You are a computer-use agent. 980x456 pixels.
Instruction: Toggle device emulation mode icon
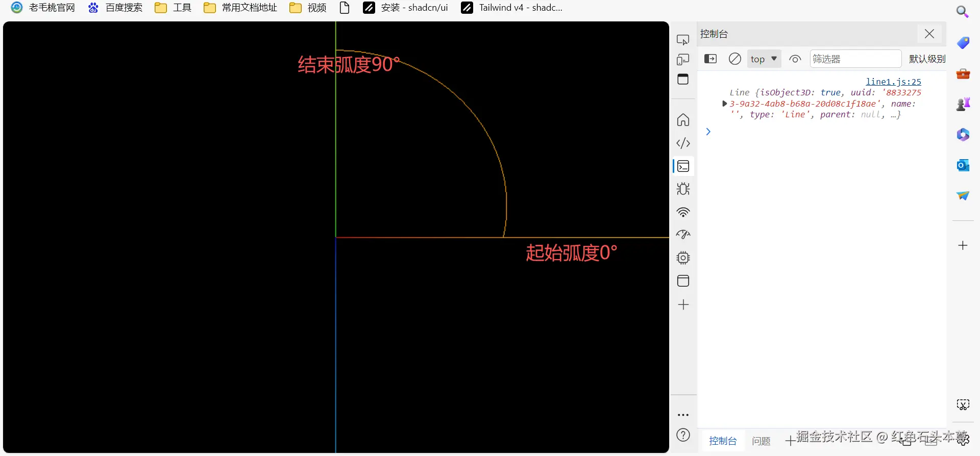(x=683, y=60)
